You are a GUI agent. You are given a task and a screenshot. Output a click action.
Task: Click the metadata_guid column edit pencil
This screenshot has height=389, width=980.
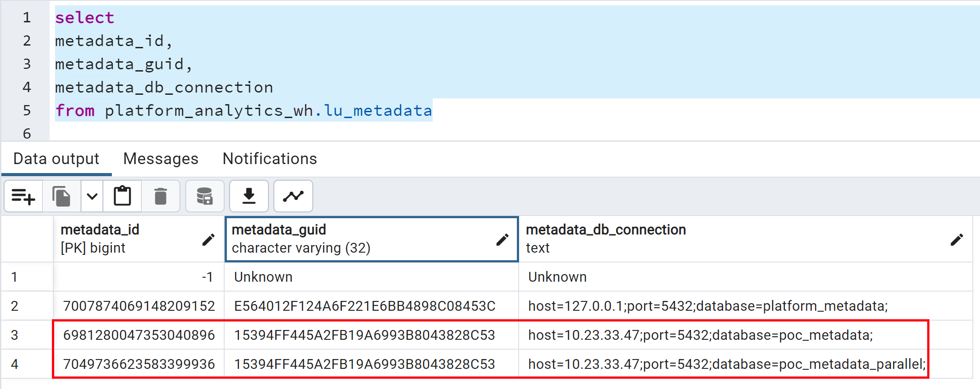(502, 240)
